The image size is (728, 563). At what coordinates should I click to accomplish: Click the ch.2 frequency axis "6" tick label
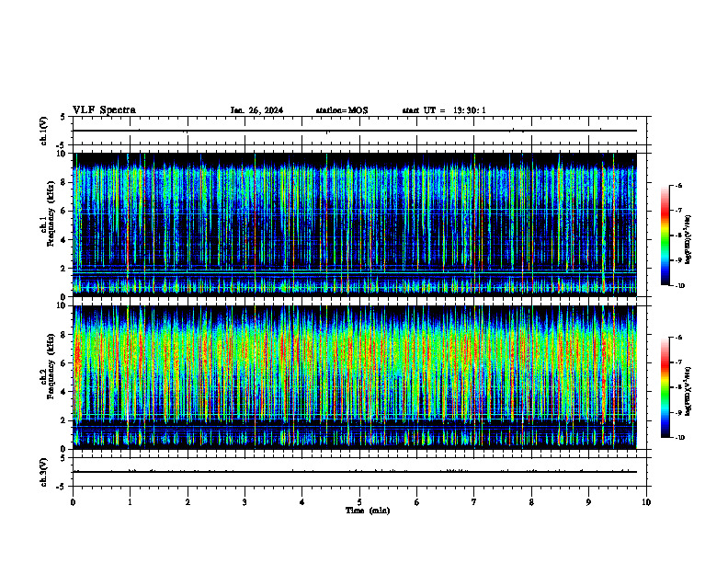(x=63, y=363)
